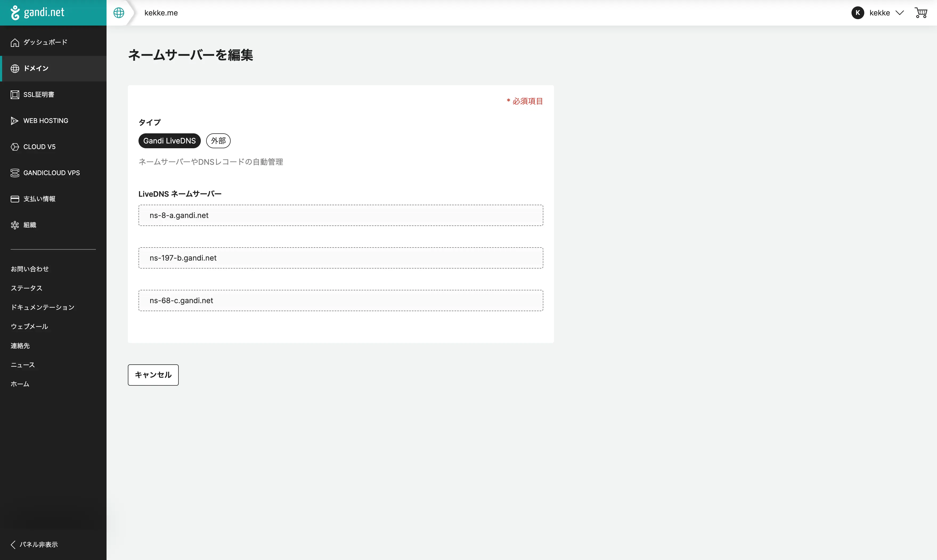The image size is (937, 560).
Task: Click the GandiCloud VPS icon
Action: (15, 173)
